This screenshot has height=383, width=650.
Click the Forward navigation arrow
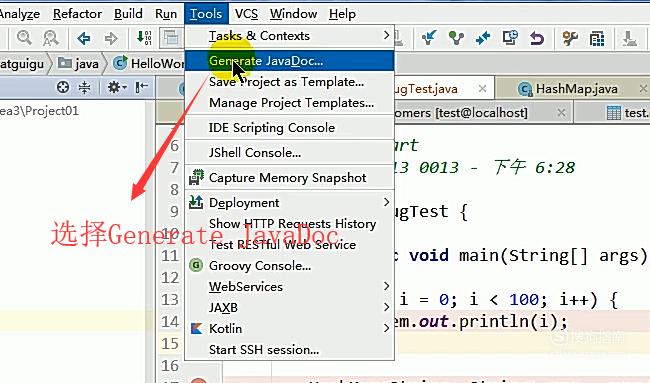[x=111, y=39]
